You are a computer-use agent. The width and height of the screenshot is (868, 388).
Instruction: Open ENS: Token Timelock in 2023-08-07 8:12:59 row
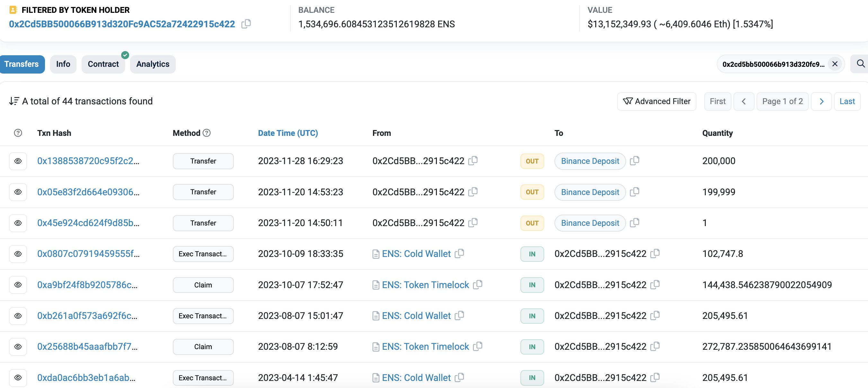click(425, 347)
